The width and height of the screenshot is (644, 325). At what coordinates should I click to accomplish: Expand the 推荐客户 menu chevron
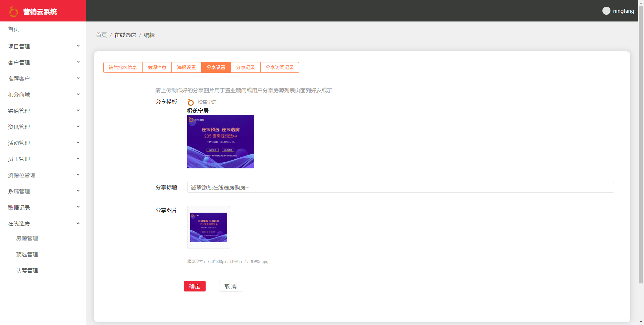tap(78, 78)
